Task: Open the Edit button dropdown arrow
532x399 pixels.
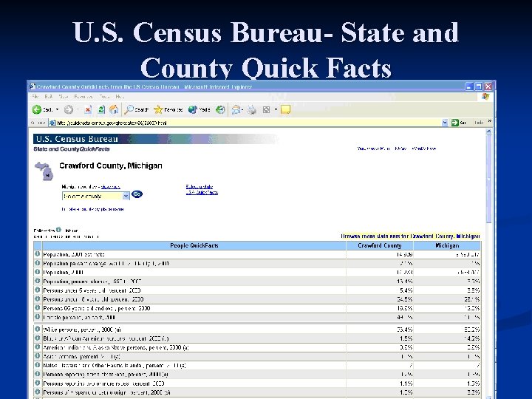Action: point(276,109)
